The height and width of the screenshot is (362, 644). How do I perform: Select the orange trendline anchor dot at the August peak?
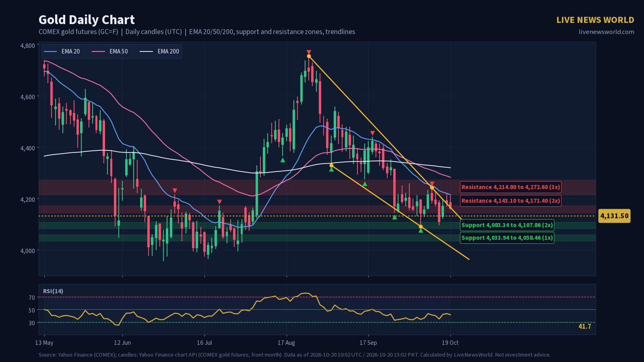click(x=309, y=56)
